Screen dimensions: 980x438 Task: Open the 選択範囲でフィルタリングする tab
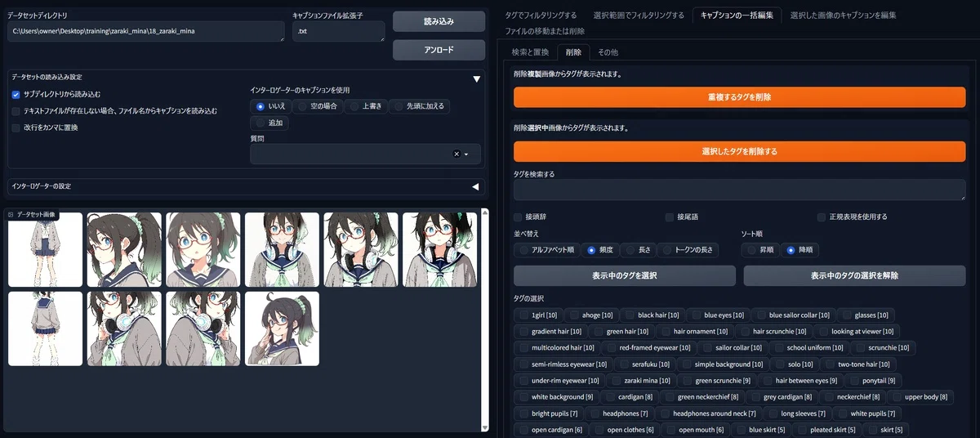click(639, 15)
